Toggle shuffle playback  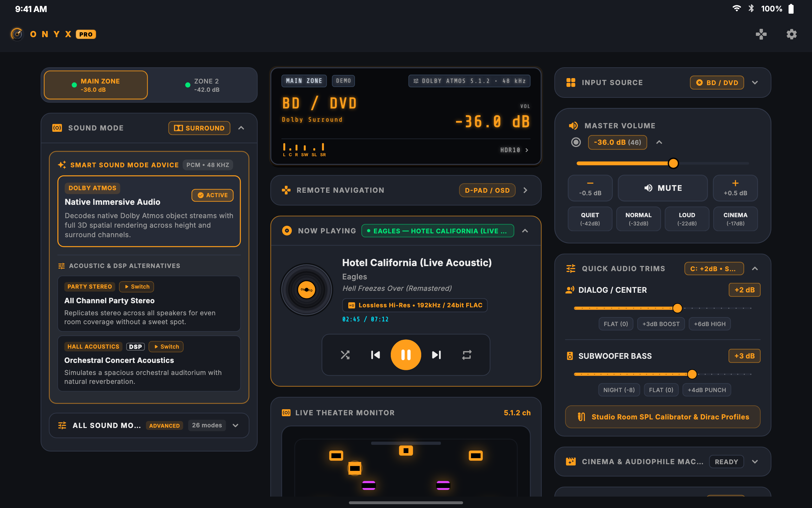pyautogui.click(x=345, y=355)
